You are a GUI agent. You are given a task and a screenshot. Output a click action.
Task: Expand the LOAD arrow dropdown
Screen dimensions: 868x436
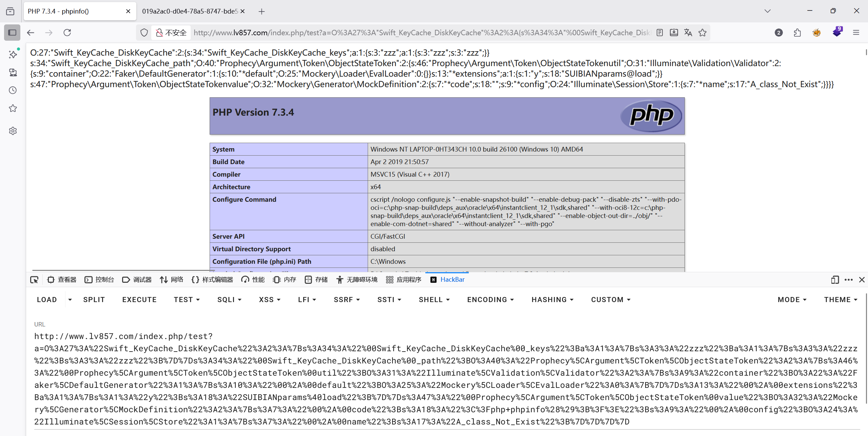(70, 300)
